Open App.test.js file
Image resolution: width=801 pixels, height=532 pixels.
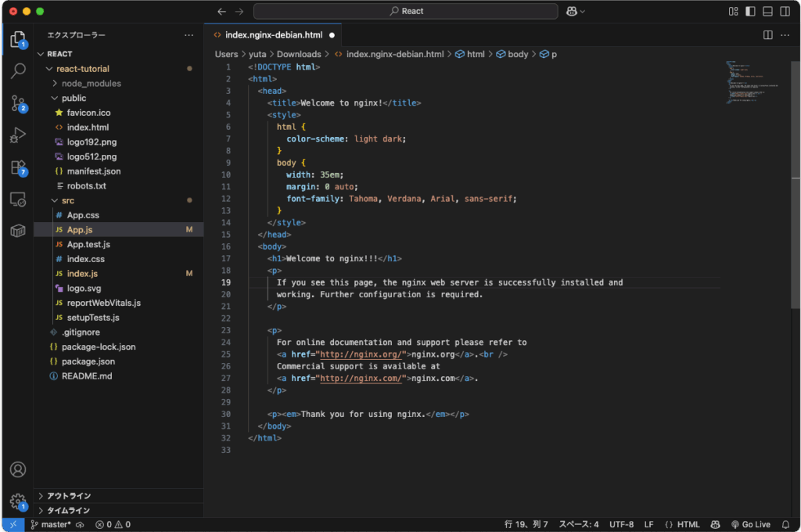tap(119, 244)
